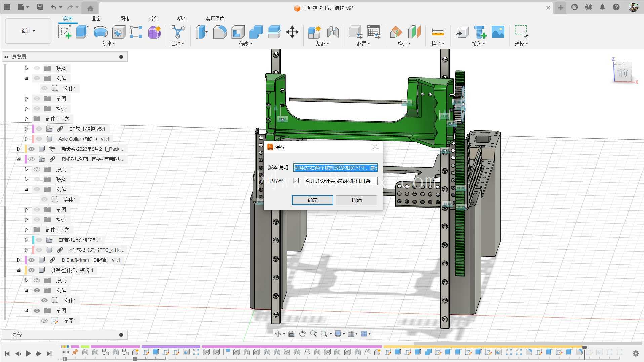Switch to the 钣金 tab
Viewport: 644px width, 362px height.
153,19
